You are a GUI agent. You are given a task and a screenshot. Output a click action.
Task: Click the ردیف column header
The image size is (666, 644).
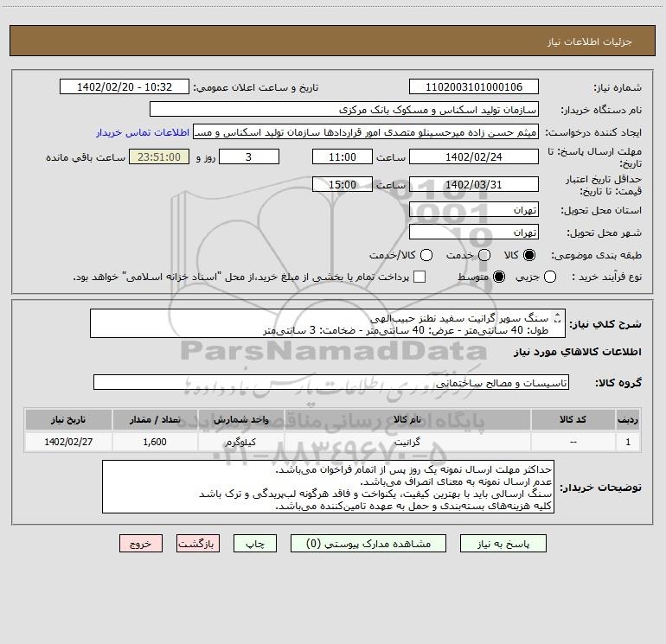[628, 419]
